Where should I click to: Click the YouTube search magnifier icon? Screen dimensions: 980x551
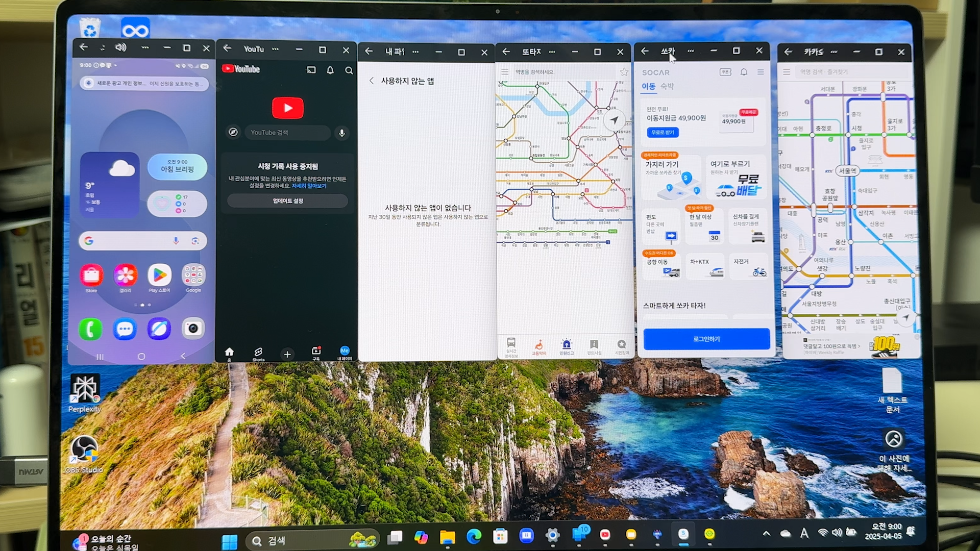point(349,70)
